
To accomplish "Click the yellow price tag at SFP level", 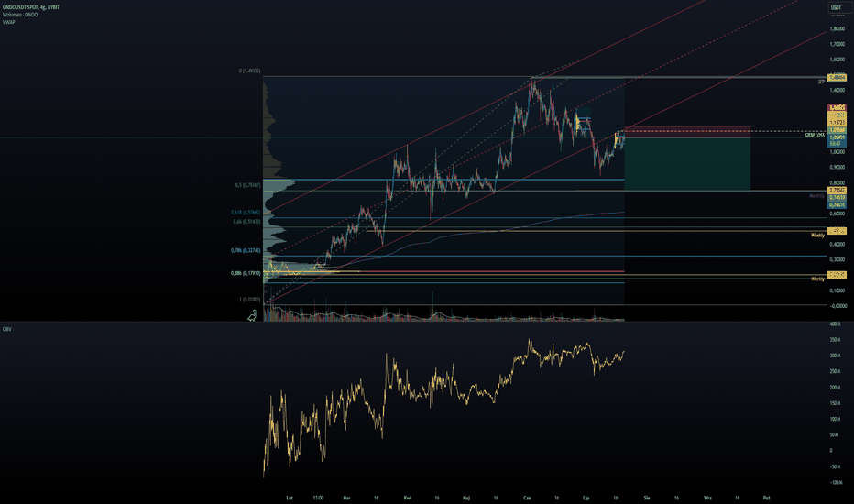I will pos(837,77).
